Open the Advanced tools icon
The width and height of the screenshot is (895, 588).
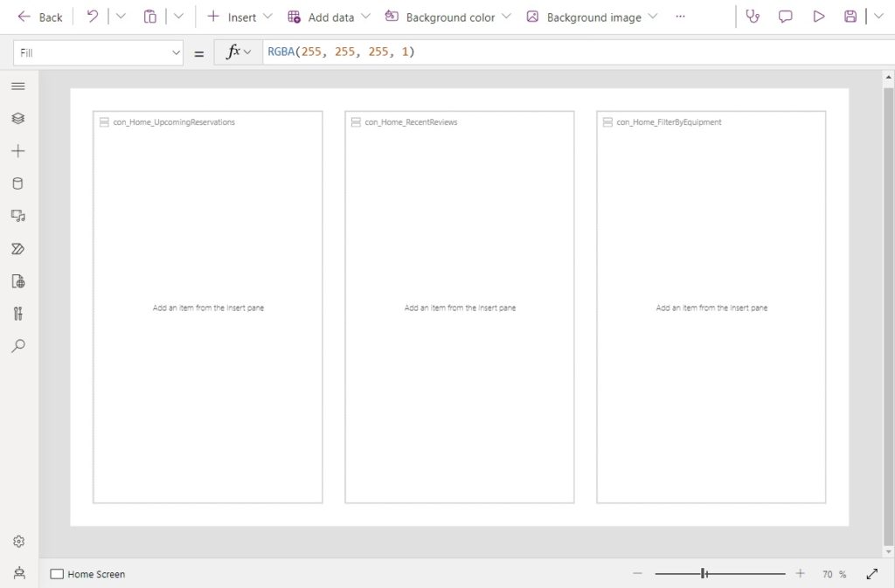tap(18, 313)
